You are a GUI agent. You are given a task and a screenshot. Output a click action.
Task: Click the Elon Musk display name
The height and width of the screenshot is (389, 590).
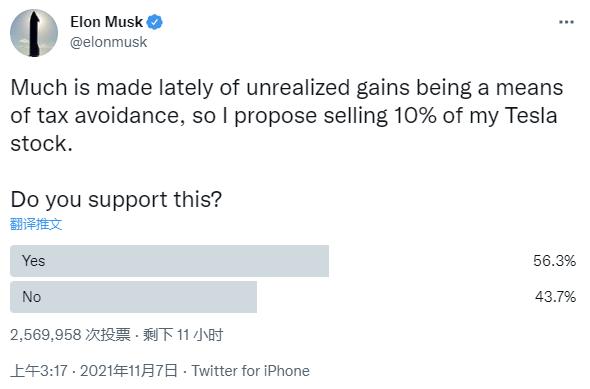coord(106,22)
